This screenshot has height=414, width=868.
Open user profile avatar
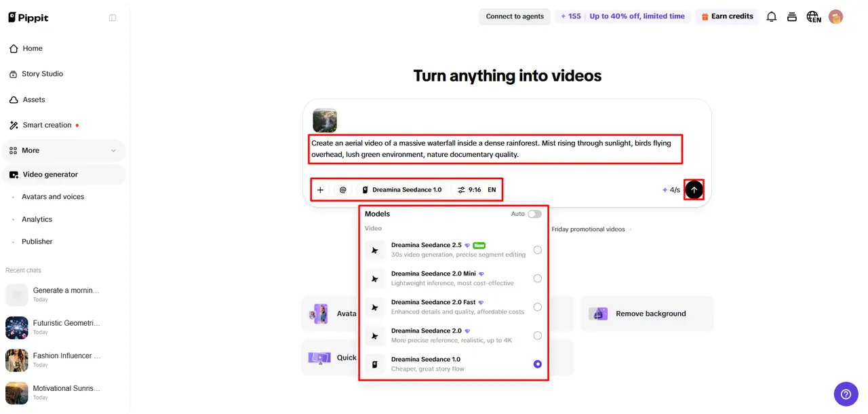click(836, 17)
